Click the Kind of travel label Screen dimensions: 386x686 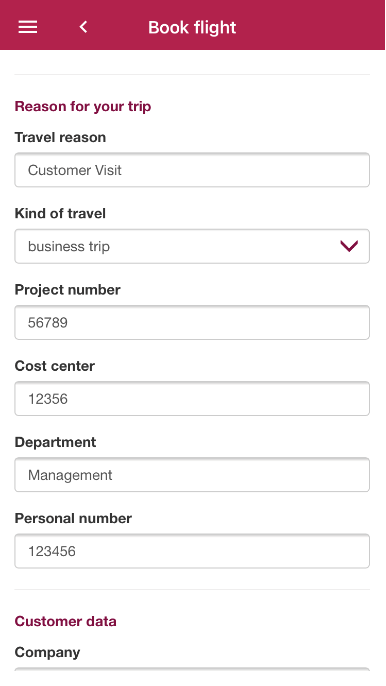(60, 214)
